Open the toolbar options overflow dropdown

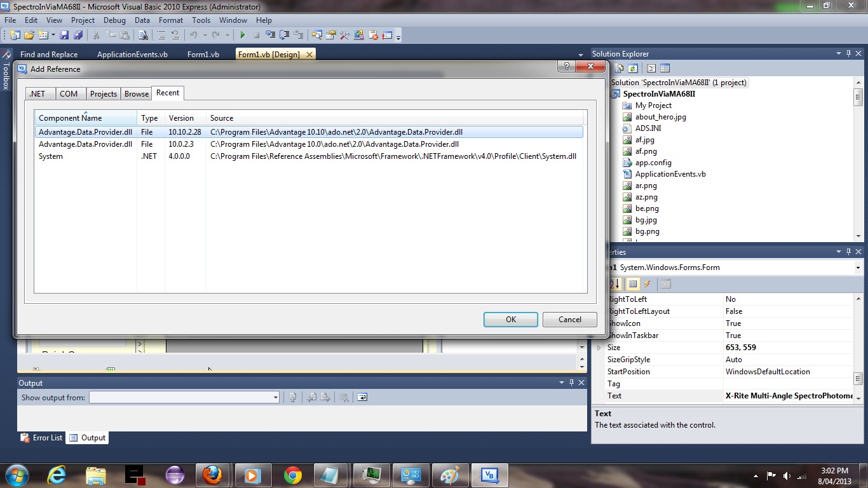click(x=399, y=37)
